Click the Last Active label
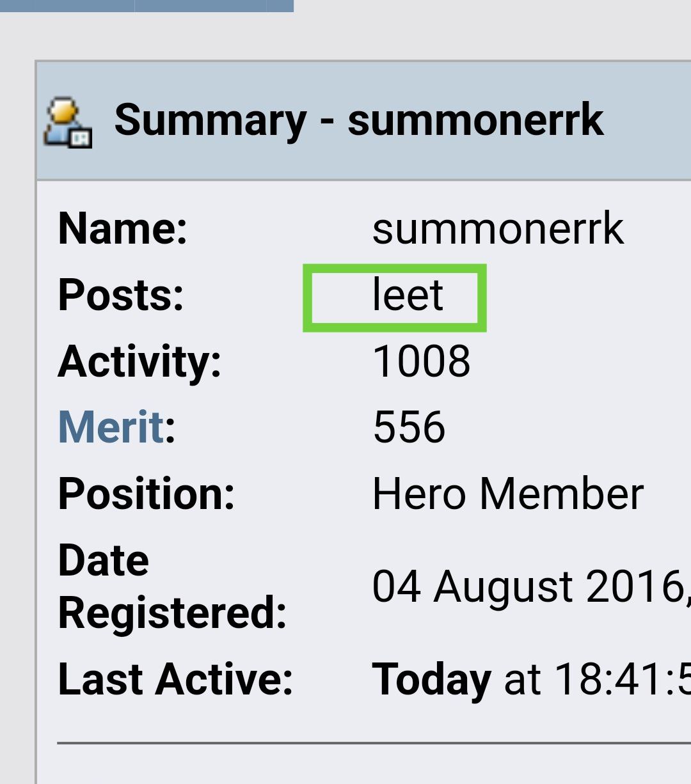The height and width of the screenshot is (784, 691). (175, 679)
